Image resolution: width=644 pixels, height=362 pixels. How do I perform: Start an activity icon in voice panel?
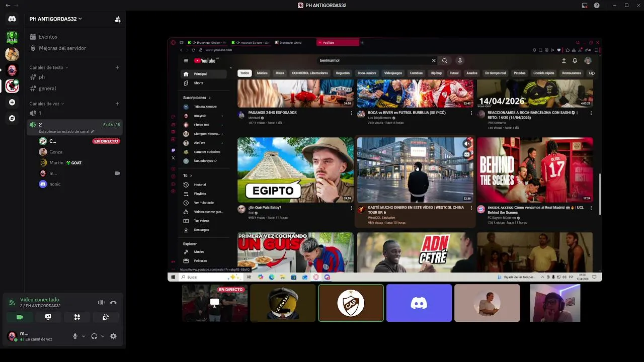pyautogui.click(x=77, y=317)
